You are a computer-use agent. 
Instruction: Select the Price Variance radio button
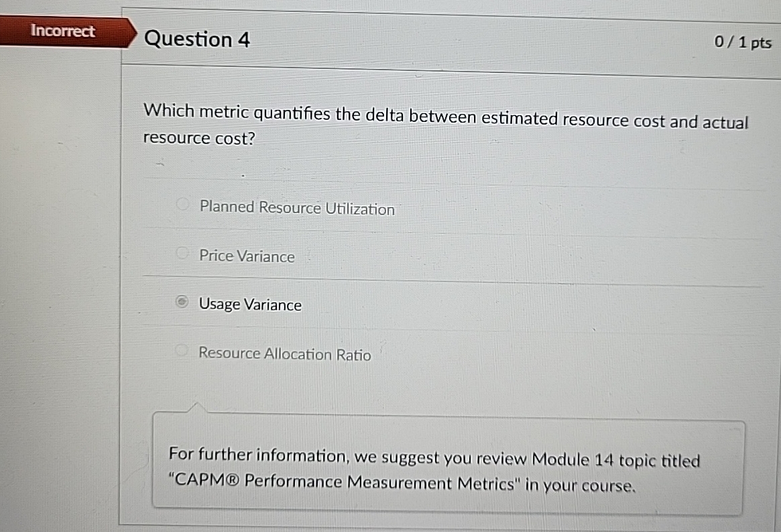181,254
